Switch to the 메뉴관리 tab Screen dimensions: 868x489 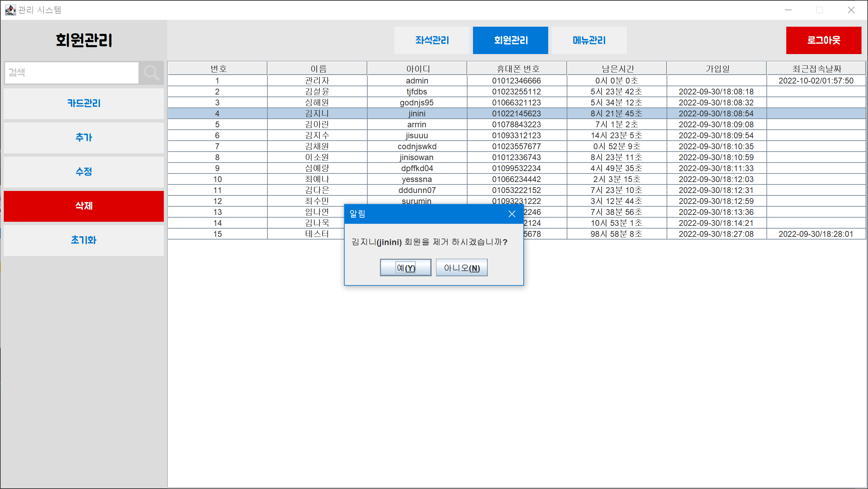[x=589, y=40]
